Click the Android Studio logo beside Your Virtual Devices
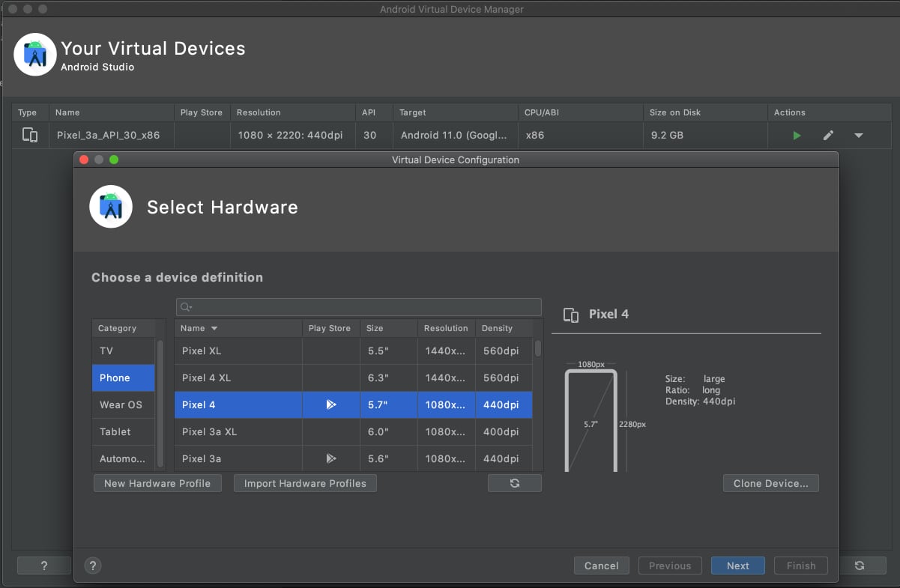 coord(35,55)
